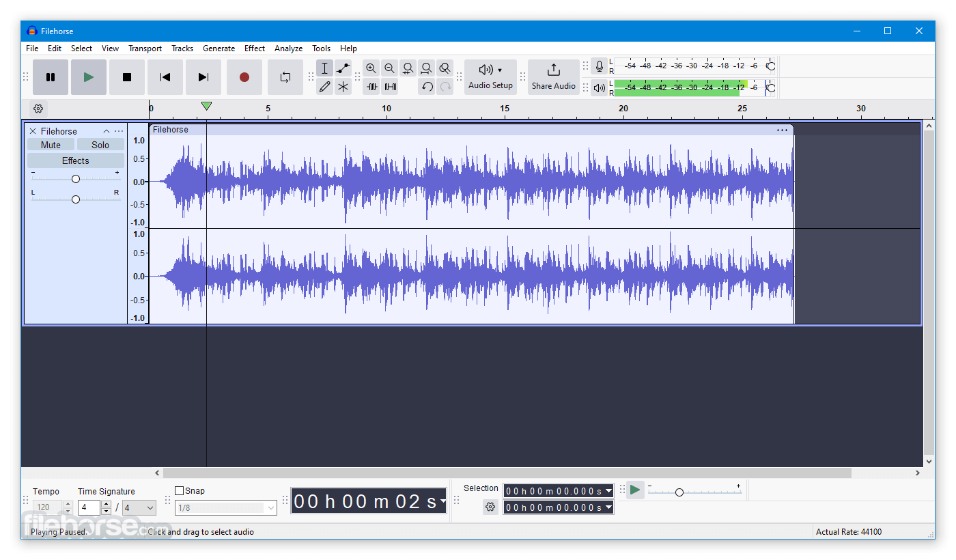Click the horizontal scrollbar right arrow
The image size is (956, 560).
pos(918,473)
